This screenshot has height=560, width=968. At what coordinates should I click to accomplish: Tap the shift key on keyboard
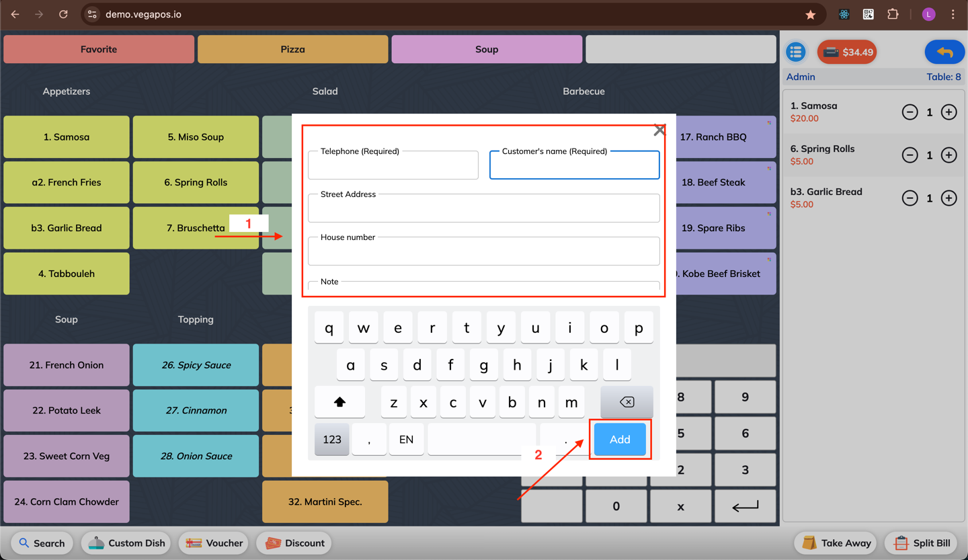pos(339,402)
